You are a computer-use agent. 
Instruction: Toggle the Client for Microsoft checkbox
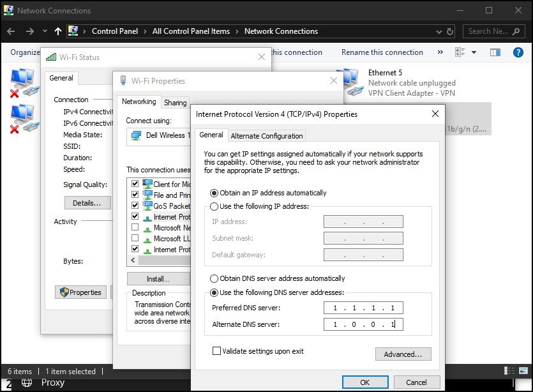[135, 184]
